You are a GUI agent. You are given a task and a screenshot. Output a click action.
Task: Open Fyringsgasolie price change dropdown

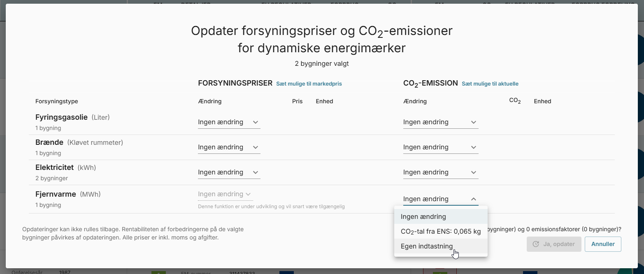tap(229, 122)
